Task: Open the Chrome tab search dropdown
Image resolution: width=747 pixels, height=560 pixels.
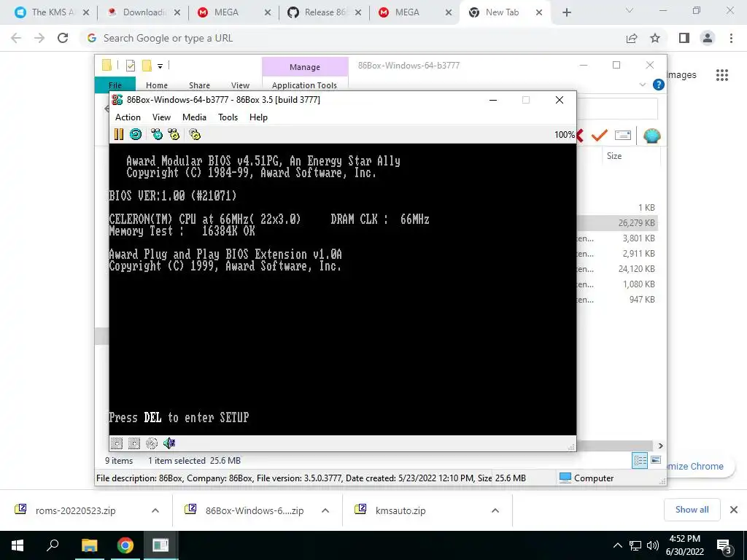Action: [x=630, y=10]
